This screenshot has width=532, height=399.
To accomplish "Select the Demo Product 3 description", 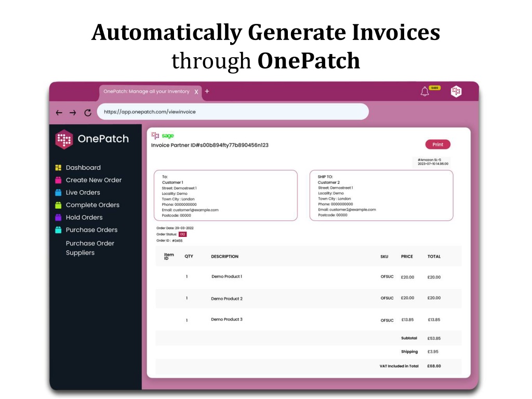I will (x=227, y=320).
